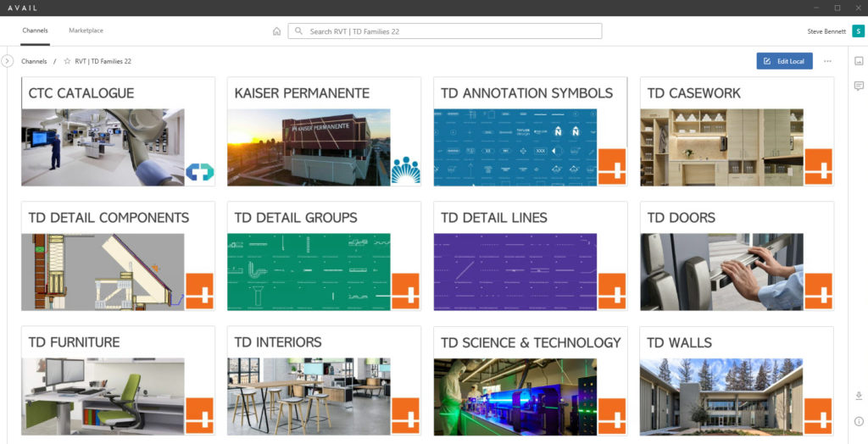868x444 pixels.
Task: Maximize the AVAIL window
Action: click(x=837, y=8)
